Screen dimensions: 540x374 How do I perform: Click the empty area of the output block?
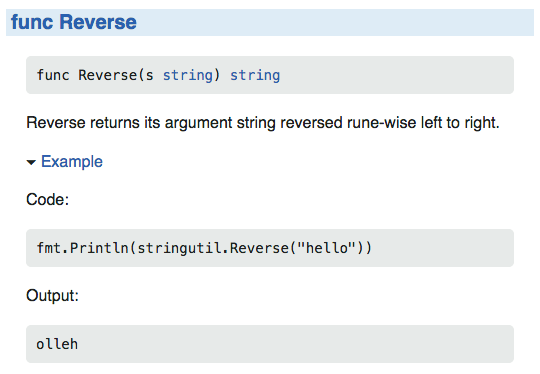pyautogui.click(x=296, y=344)
